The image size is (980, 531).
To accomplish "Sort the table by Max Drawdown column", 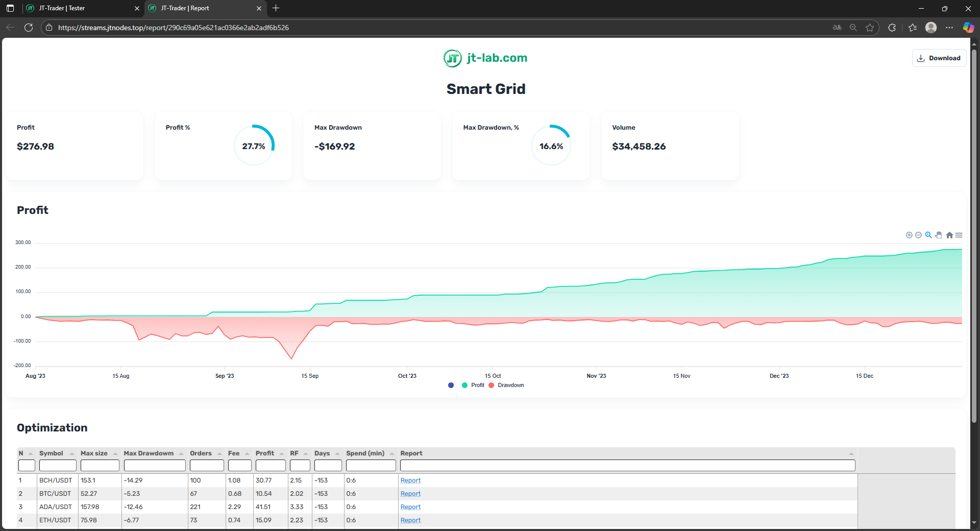I will 149,453.
